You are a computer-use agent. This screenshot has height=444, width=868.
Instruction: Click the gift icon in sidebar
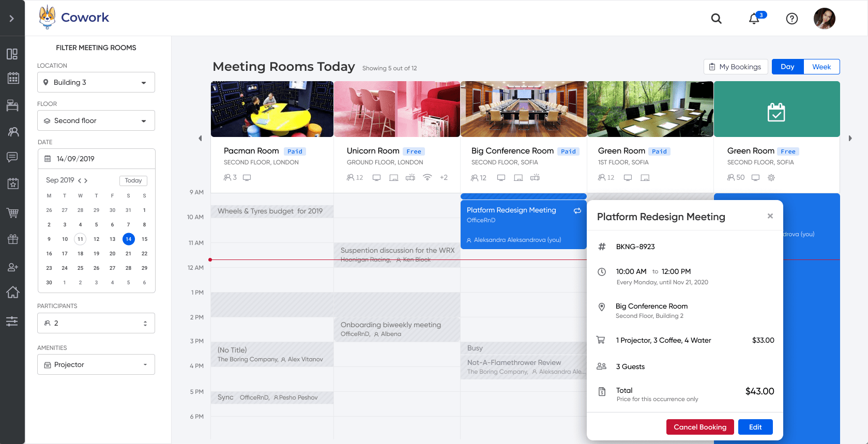point(12,239)
